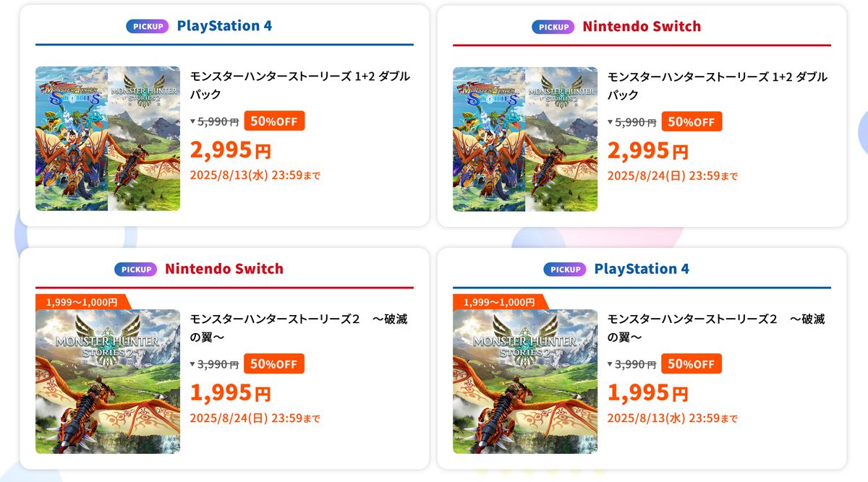Screen dimensions: 868x482
Task: Click the 2,995円 price on the Switch Double Pack
Action: 648,150
